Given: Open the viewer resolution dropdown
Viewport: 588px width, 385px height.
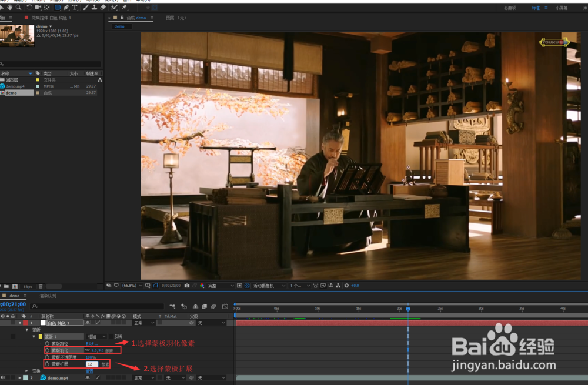Looking at the screenshot, I should (221, 286).
